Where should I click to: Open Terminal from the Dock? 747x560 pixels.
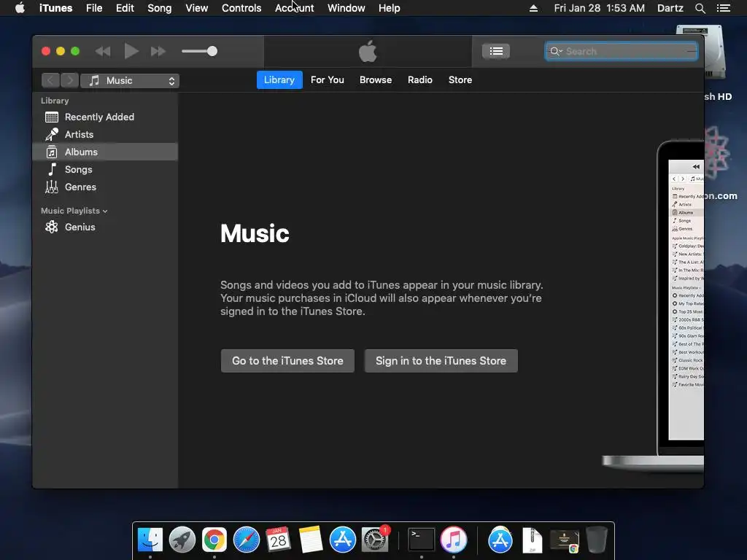[422, 540]
